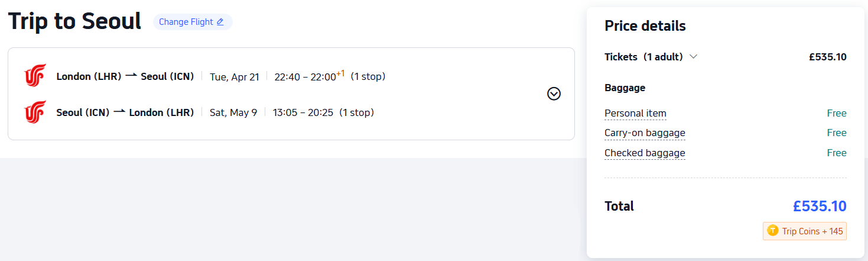Screen dimensions: 868x261
Task: Click the Change Flight button
Action: (192, 22)
